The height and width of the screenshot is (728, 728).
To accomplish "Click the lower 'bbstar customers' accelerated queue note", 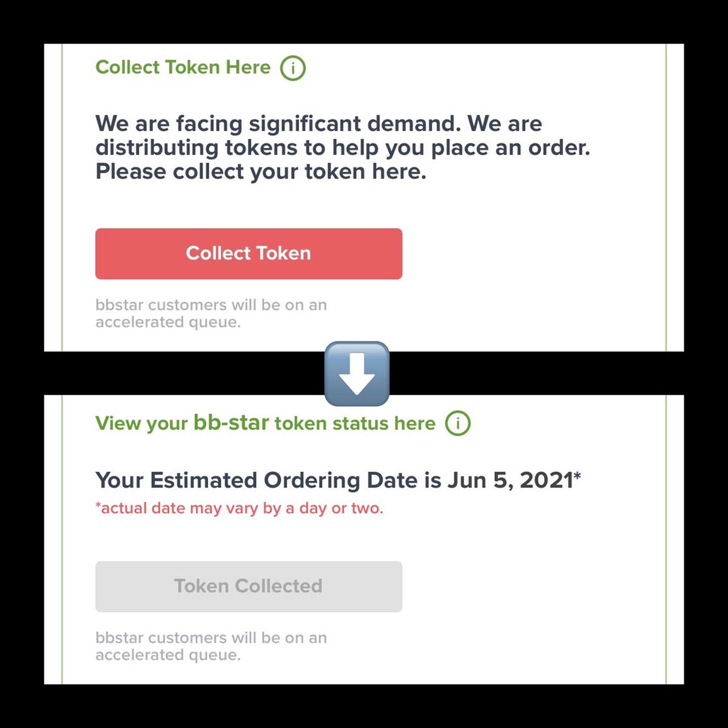I will tap(211, 646).
